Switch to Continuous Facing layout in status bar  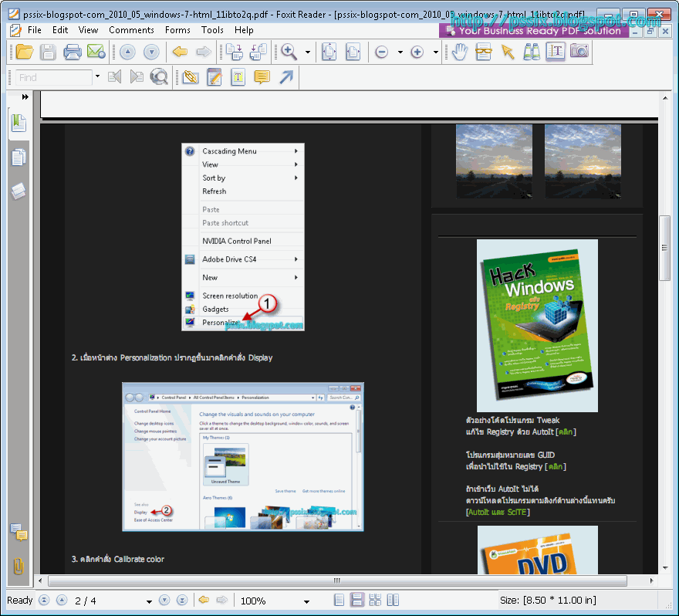point(375,600)
